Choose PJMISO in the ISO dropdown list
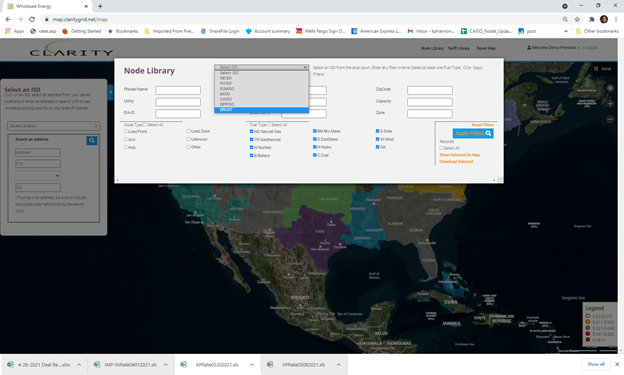624x375 pixels. coord(261,89)
